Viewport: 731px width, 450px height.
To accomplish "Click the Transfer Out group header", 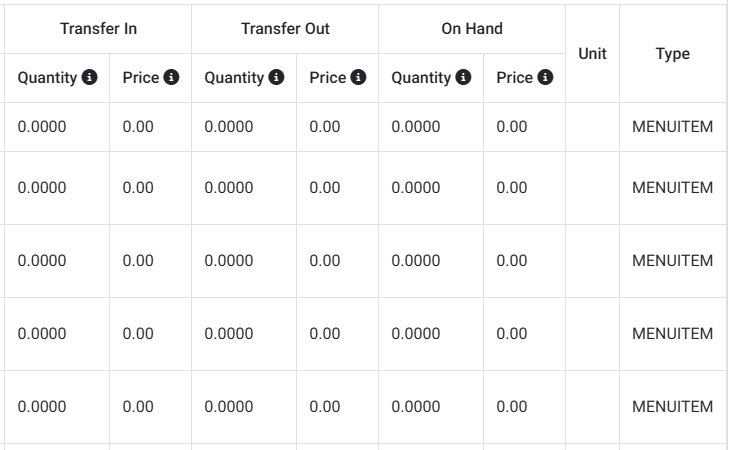I will tap(285, 29).
